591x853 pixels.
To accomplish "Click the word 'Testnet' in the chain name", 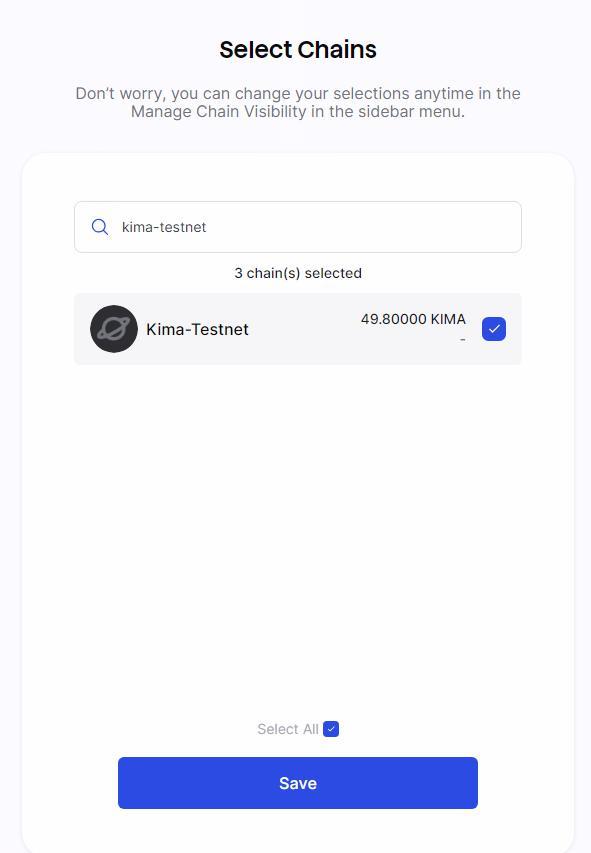I will 220,329.
